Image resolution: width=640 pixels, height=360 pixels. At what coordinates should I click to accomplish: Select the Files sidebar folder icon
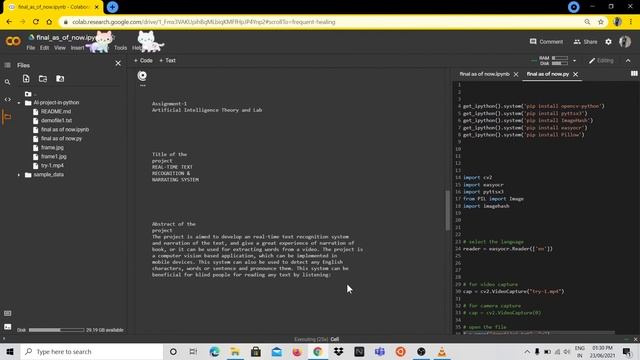pos(7,117)
